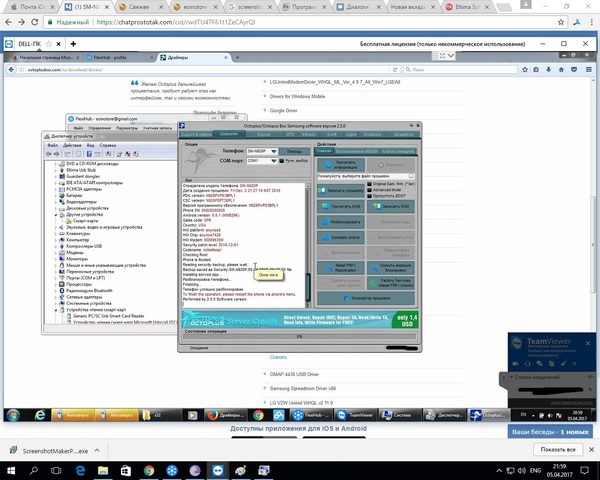600x480 pixels.
Task: Open Windows taskbar search
Action: (34, 470)
